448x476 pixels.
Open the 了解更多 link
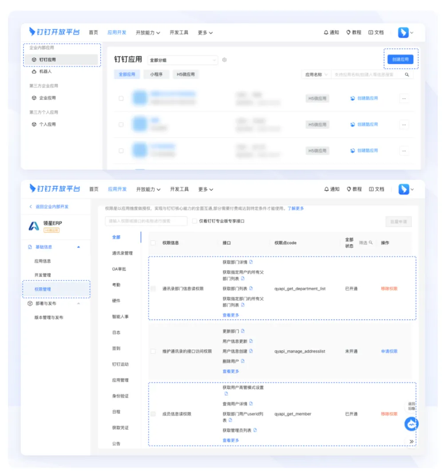point(296,208)
